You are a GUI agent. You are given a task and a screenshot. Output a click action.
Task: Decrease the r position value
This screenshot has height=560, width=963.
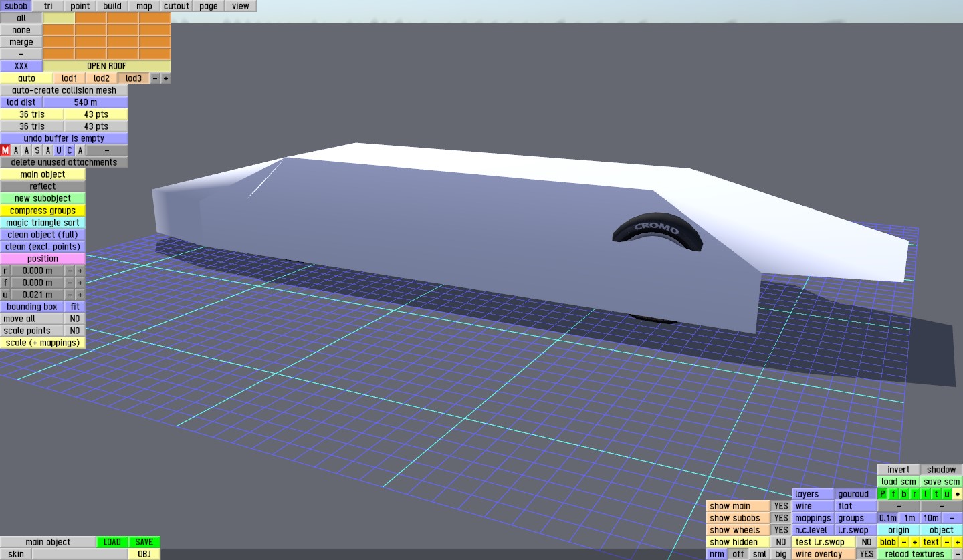[x=69, y=271]
